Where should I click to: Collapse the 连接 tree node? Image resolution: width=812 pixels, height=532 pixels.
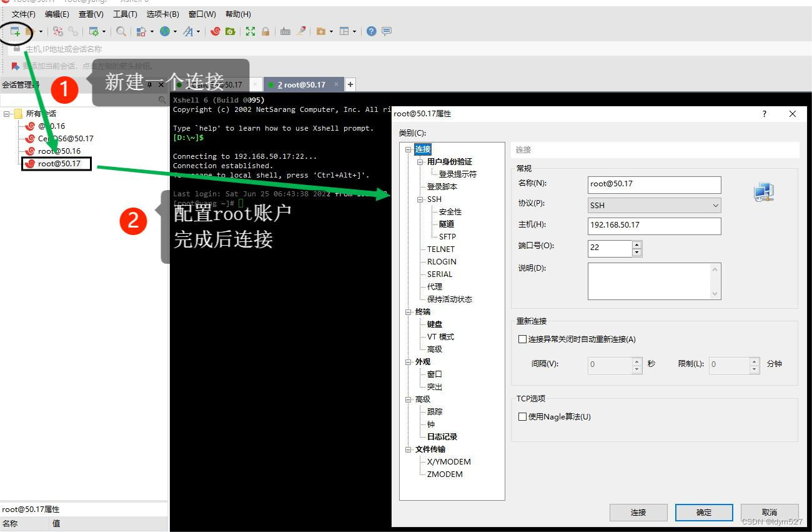click(x=408, y=149)
